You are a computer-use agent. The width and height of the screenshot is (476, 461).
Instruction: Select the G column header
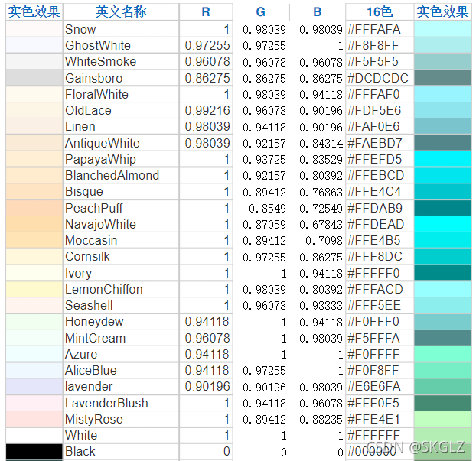261,11
